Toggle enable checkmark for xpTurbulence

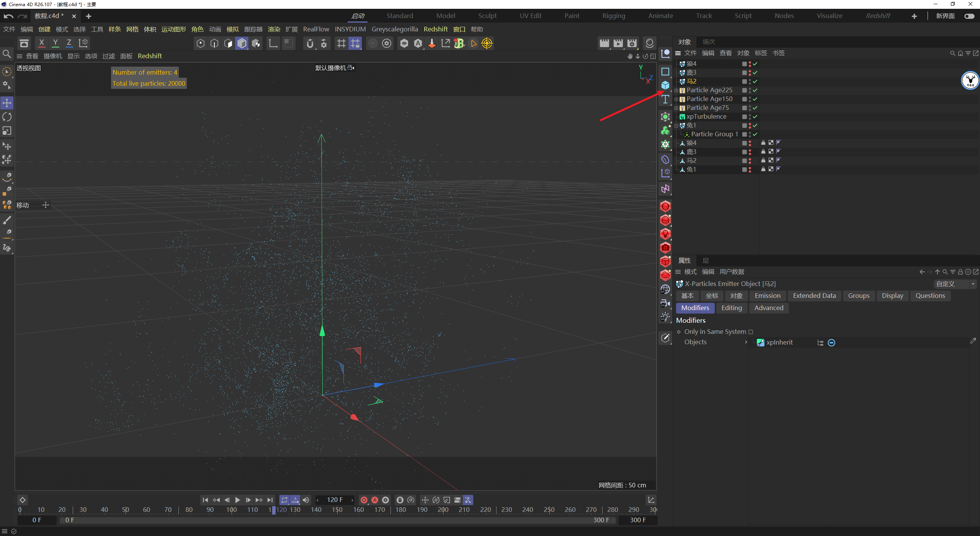click(x=755, y=117)
